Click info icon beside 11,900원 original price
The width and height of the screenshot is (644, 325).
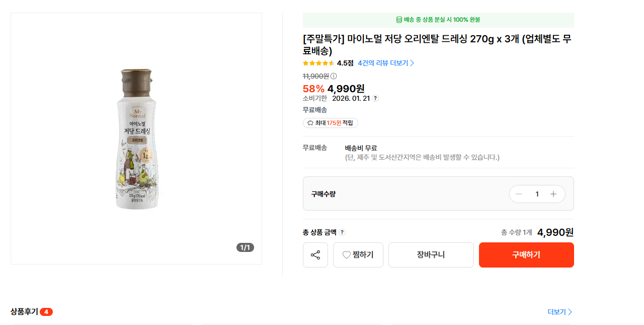pos(334,76)
